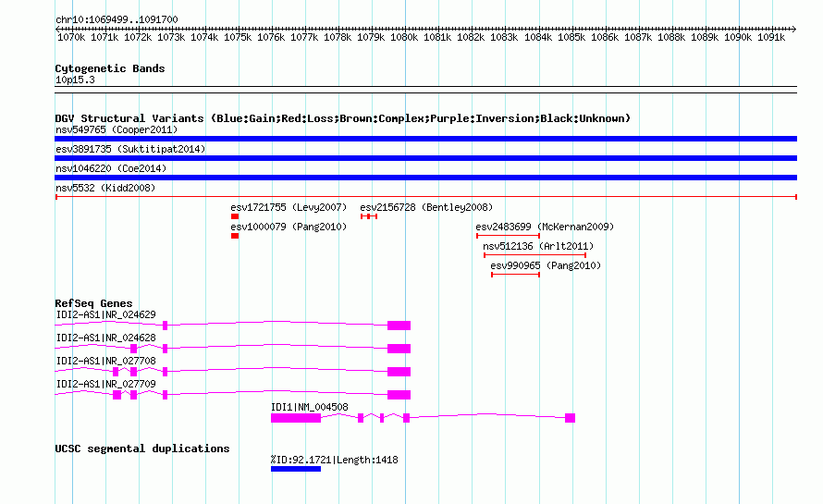Click the Cytogenetic Bands track title
The height and width of the screenshot is (504, 823).
click(110, 68)
